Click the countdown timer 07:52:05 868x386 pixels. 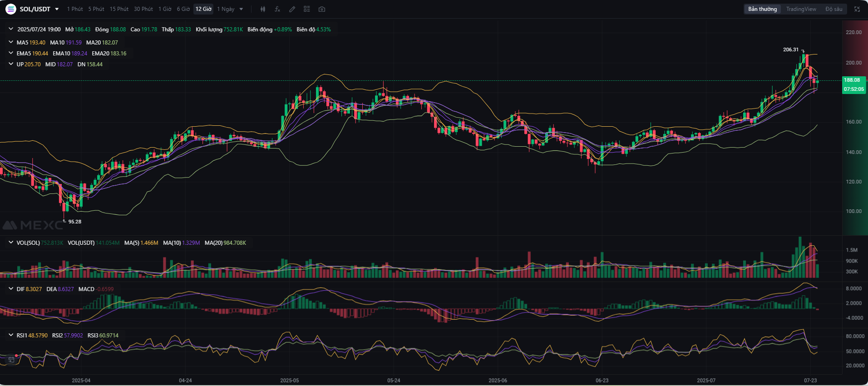pos(854,89)
